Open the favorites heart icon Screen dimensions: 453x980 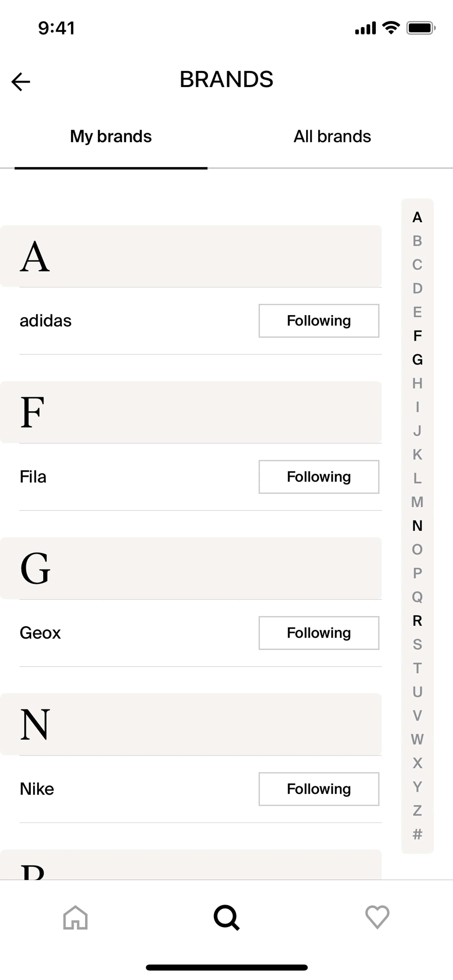point(377,917)
